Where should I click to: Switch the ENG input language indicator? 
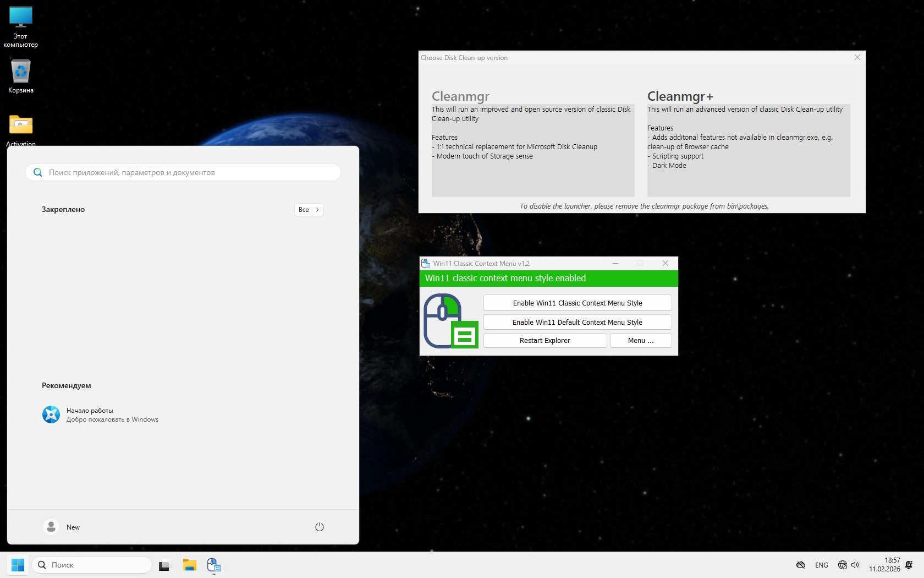822,565
